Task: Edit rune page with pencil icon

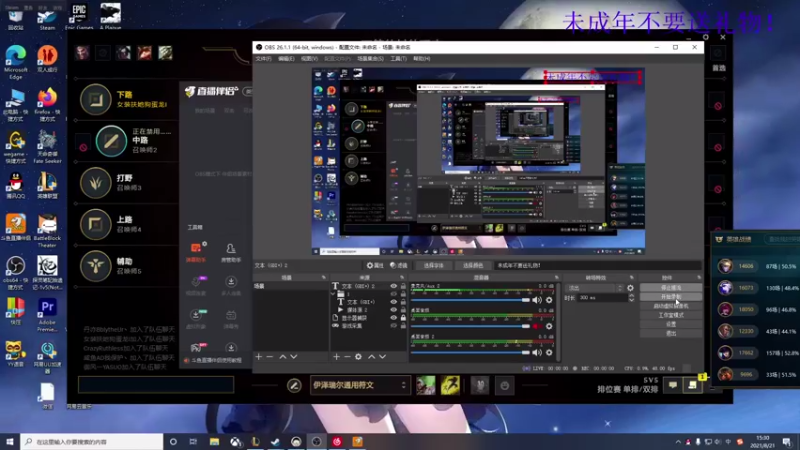Action: point(294,386)
